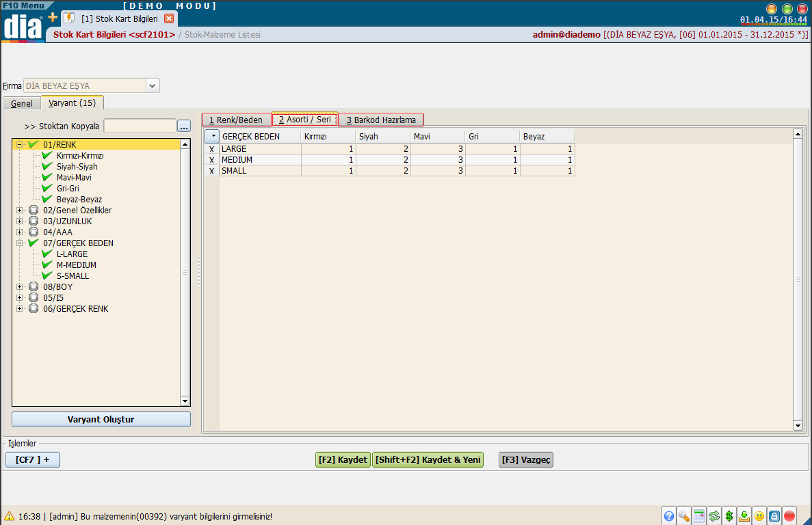
Task: Check the 02/Genel Özellikler box
Action: click(34, 210)
